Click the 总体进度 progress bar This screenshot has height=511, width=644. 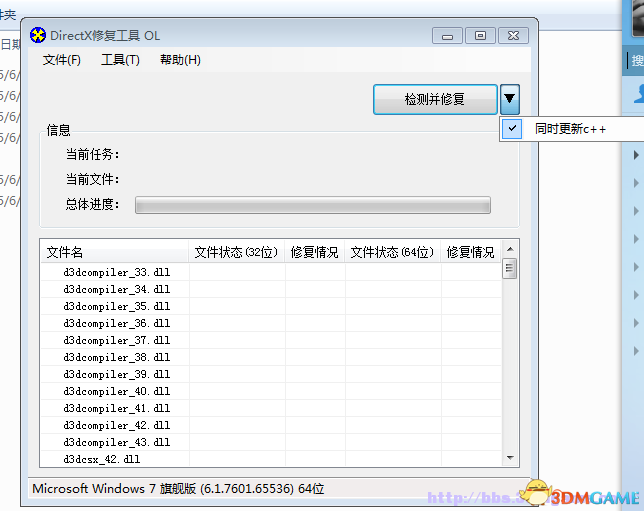[313, 205]
